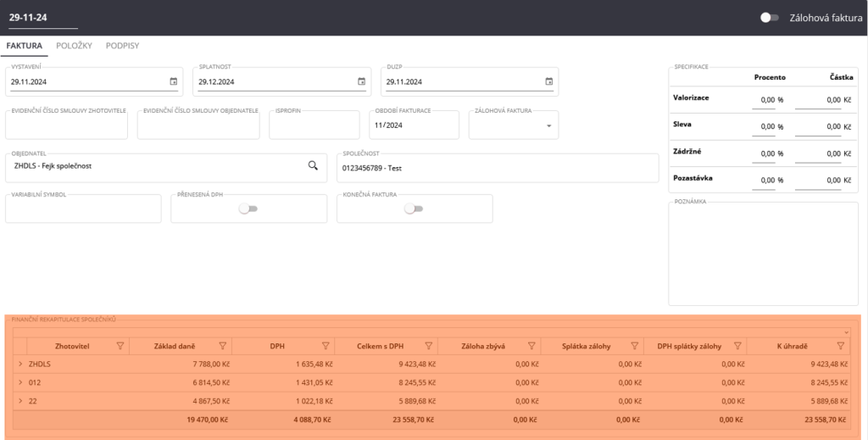Screen dimensions: 868x440
Task: Toggle the Zálohová faktura switch
Action: click(770, 17)
